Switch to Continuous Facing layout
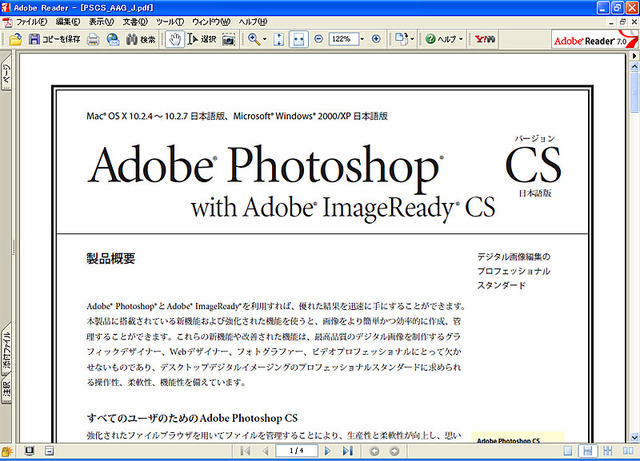This screenshot has width=640, height=461. (x=608, y=451)
